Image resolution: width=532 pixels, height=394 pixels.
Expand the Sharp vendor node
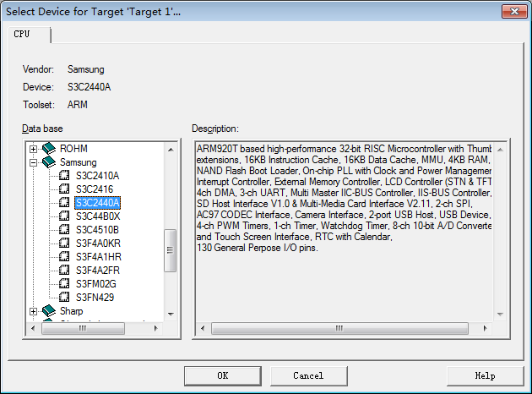(33, 311)
